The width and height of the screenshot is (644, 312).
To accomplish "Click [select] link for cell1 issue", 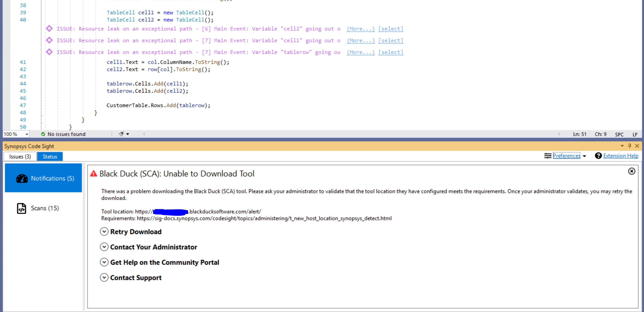I will 391,41.
